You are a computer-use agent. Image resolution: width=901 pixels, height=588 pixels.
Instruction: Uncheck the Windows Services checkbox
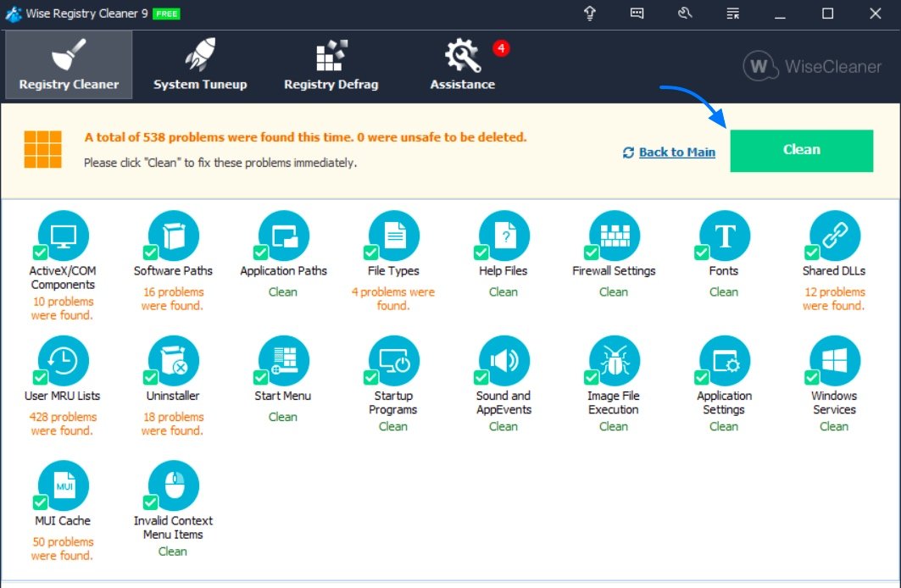pyautogui.click(x=812, y=377)
